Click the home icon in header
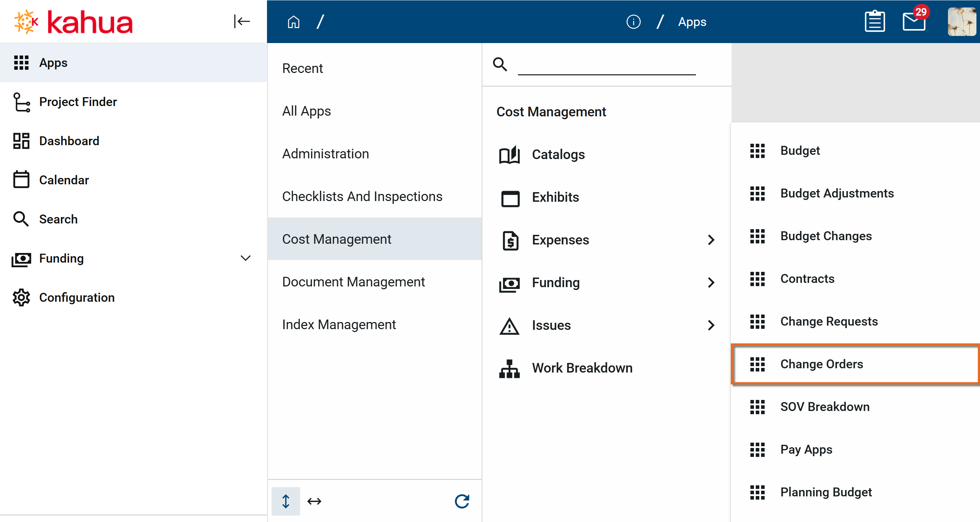 (x=293, y=22)
